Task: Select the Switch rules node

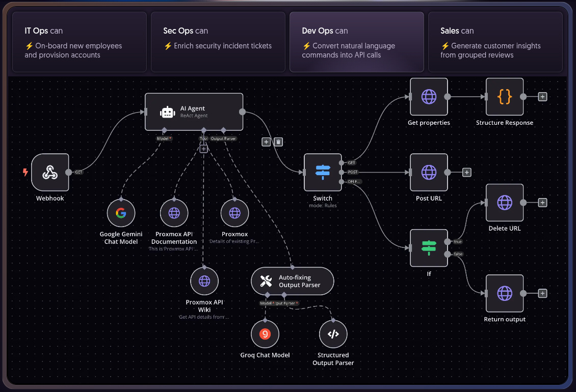Action: (323, 173)
